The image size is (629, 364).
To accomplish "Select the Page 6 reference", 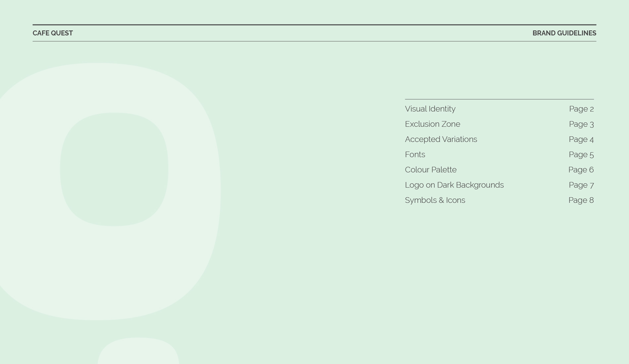I will [x=581, y=170].
